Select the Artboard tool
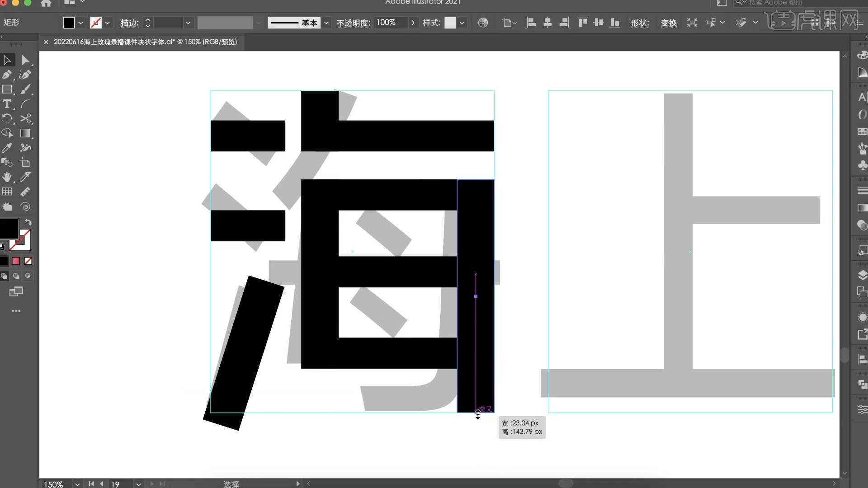 click(25, 162)
